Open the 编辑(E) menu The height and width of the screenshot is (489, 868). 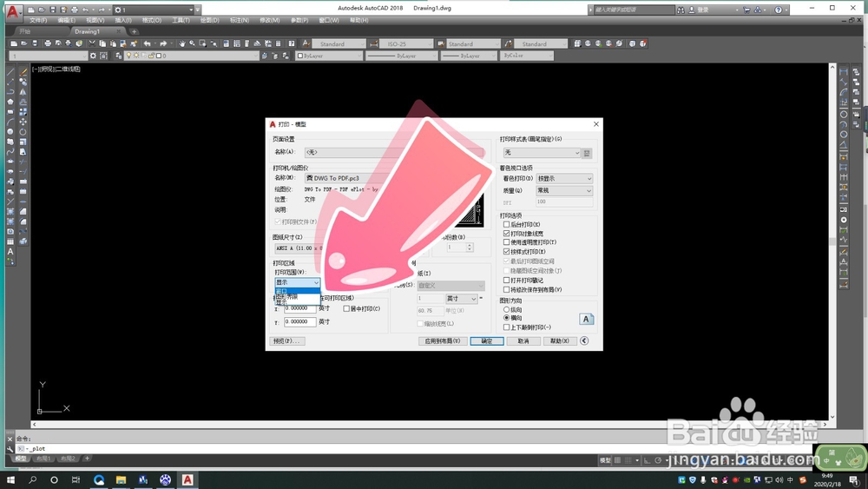click(x=67, y=21)
